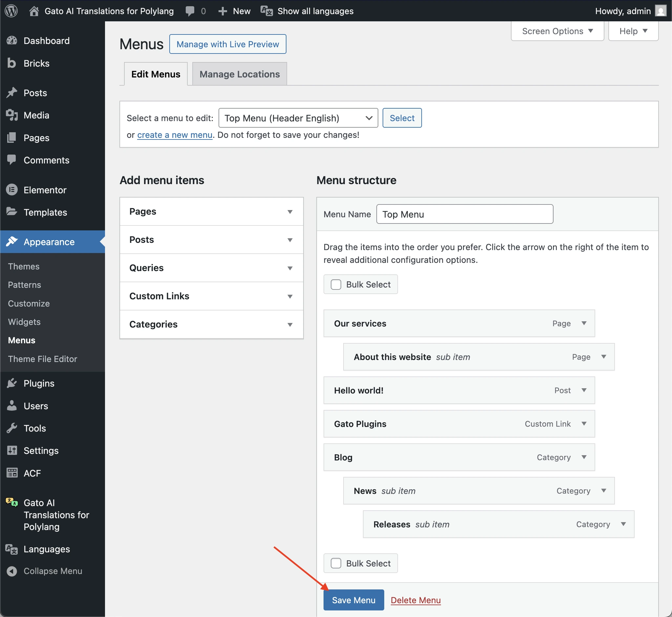Open the Bricks sidebar icon
This screenshot has width=672, height=617.
pyautogui.click(x=11, y=63)
